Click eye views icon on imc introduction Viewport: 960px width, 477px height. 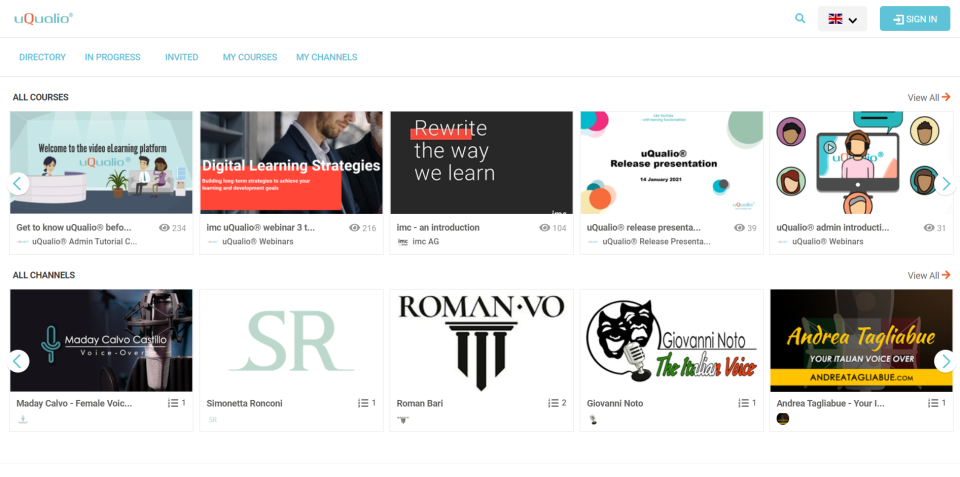[544, 228]
